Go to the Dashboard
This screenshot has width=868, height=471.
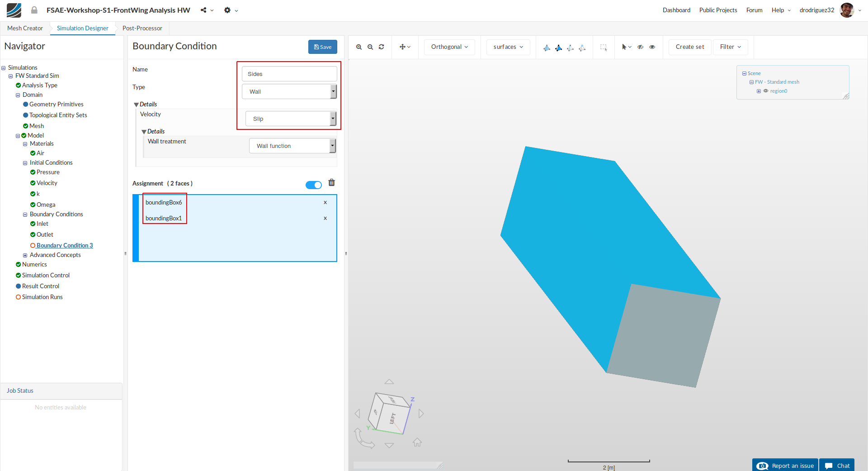(676, 10)
